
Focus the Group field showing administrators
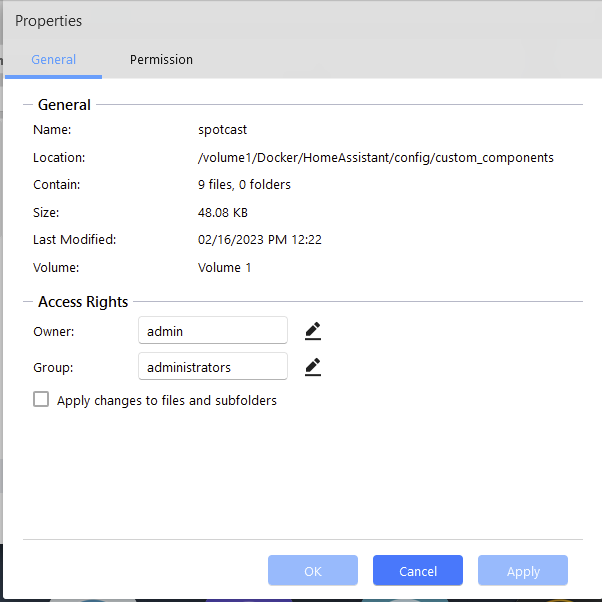[213, 367]
